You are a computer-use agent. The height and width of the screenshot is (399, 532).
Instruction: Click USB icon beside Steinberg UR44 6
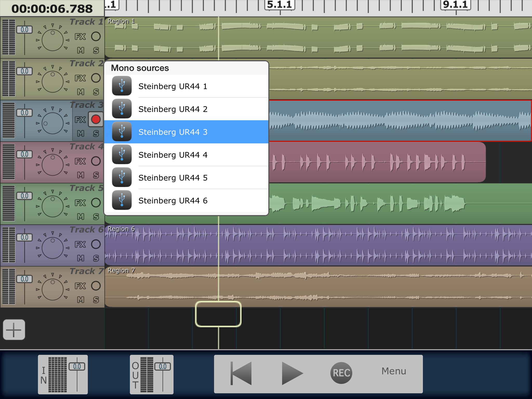[x=122, y=200]
